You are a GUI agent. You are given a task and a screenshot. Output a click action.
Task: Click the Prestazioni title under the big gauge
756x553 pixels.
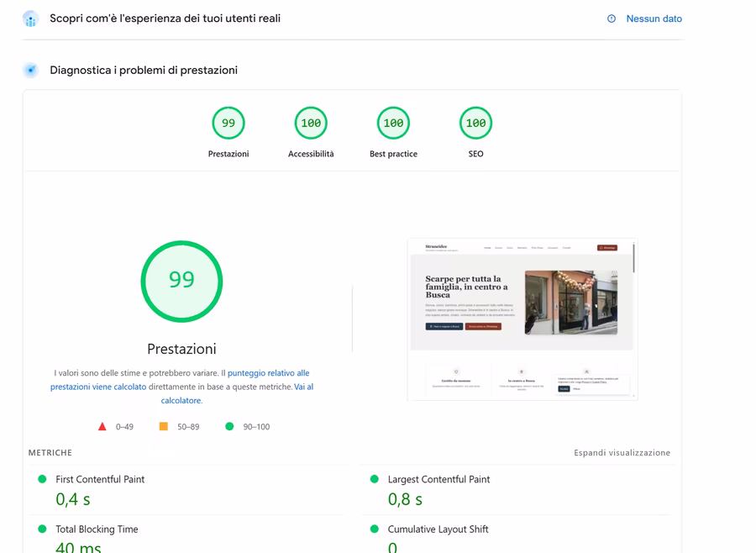181,349
